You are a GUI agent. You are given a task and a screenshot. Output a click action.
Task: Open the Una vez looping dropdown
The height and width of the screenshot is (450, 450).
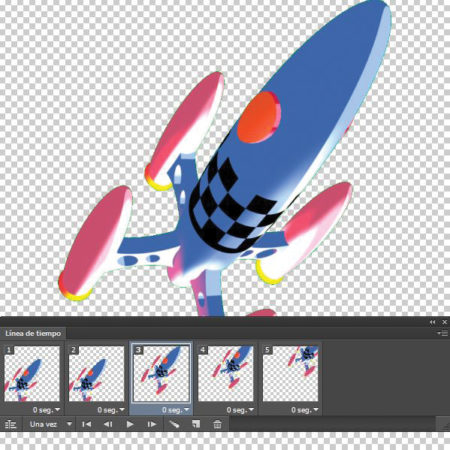[x=50, y=424]
